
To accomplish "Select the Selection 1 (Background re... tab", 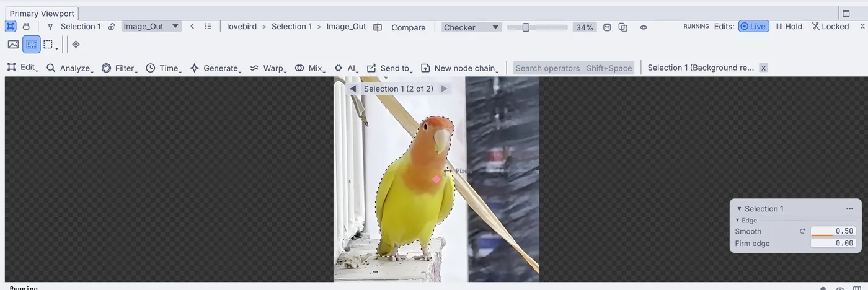I will pos(701,68).
